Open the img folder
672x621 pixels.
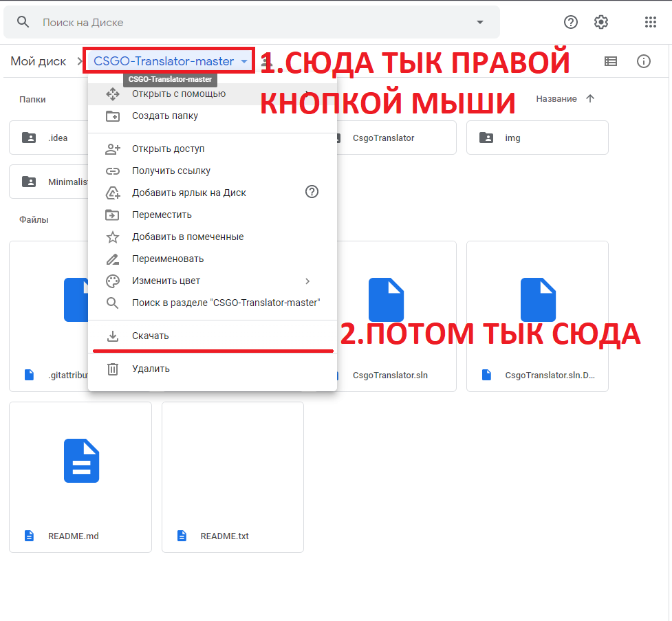pos(537,138)
